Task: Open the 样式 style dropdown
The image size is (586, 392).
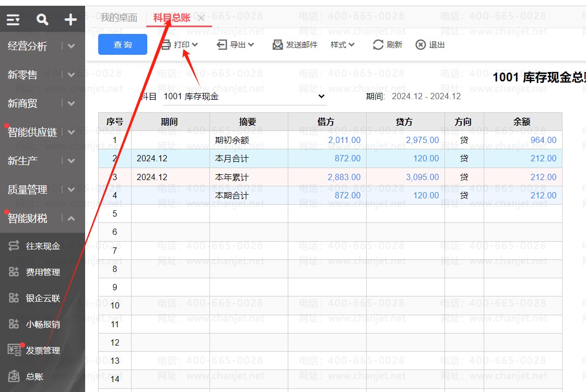Action: coord(342,45)
